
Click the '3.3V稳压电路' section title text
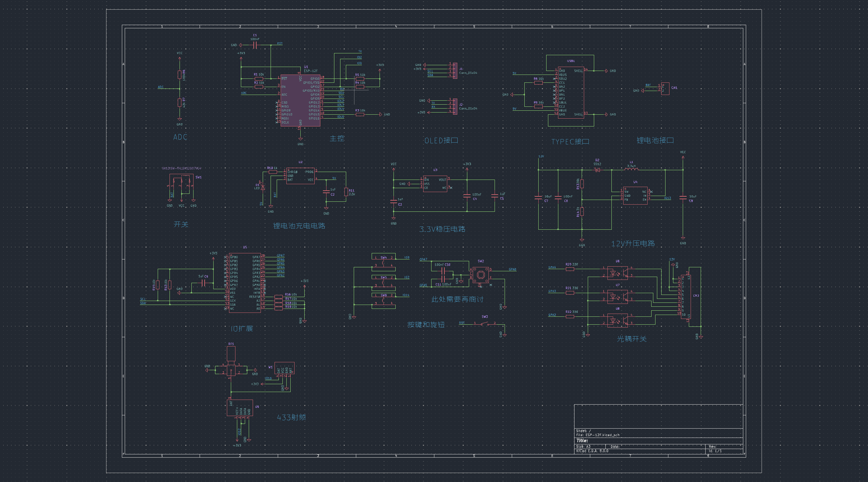coord(442,229)
